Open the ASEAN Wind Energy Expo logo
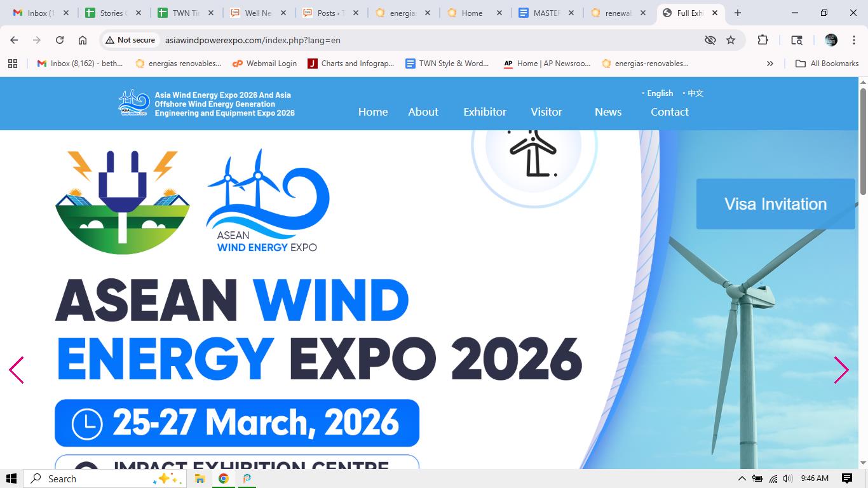 click(266, 200)
